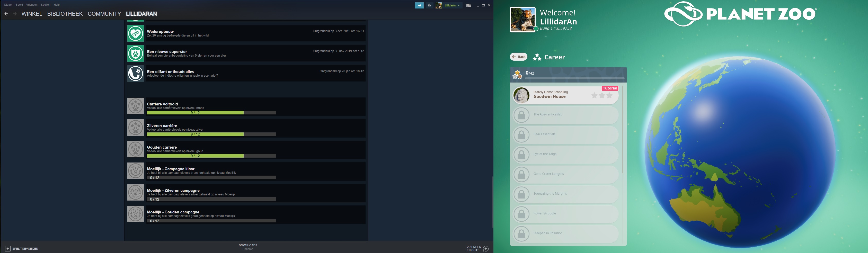This screenshot has width=868, height=253.
Task: Click the online status dot on avatar
Action: [536, 29]
